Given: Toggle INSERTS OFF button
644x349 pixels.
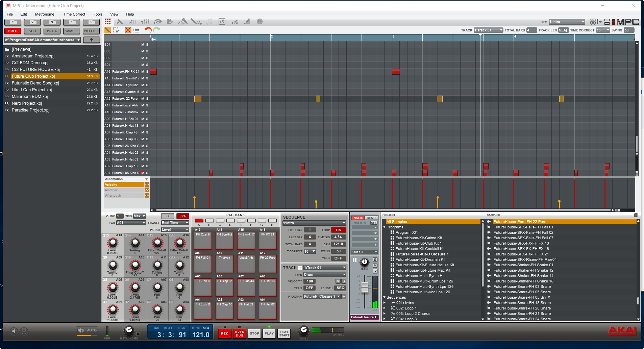Looking at the screenshot, I should [x=374, y=223].
